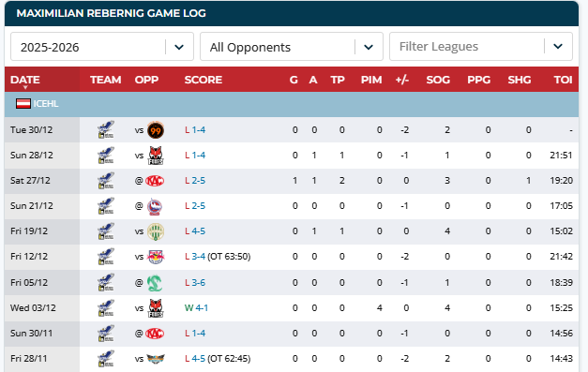Open the 2025-2026 season dropdown

(x=102, y=47)
